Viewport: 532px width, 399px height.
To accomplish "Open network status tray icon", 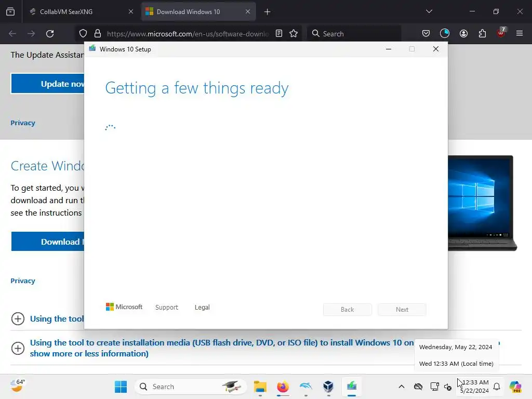I will click(434, 387).
